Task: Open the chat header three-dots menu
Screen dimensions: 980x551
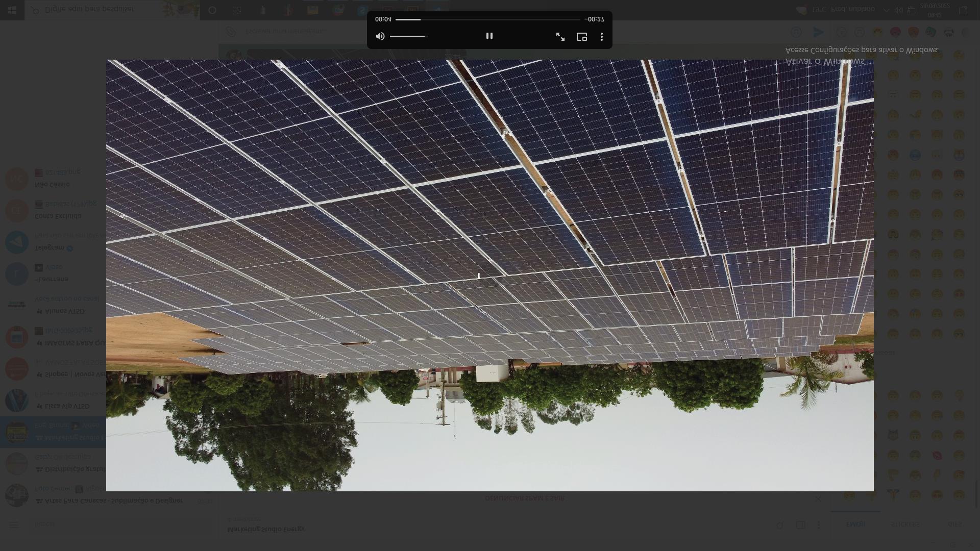Action: 819,525
